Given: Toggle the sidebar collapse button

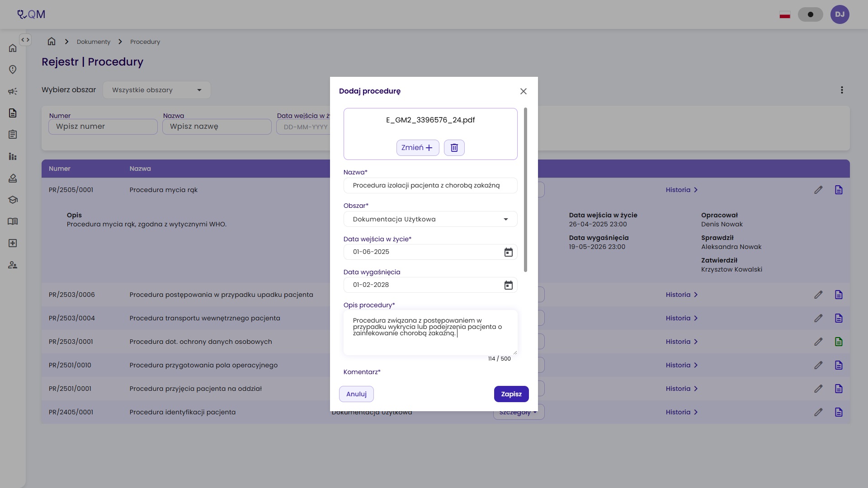Looking at the screenshot, I should click(x=25, y=40).
